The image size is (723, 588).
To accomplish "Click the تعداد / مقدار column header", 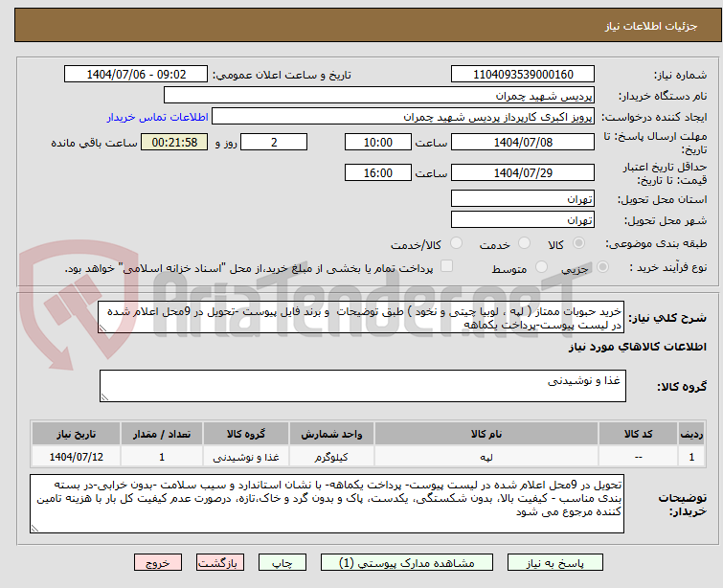I will pyautogui.click(x=162, y=434).
